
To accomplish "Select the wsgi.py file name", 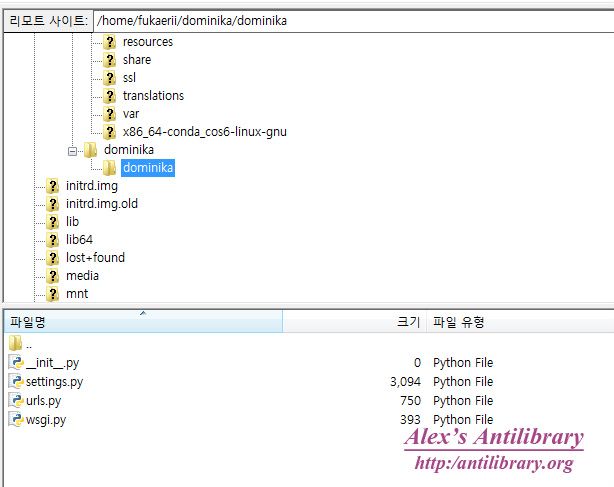I will pos(46,420).
